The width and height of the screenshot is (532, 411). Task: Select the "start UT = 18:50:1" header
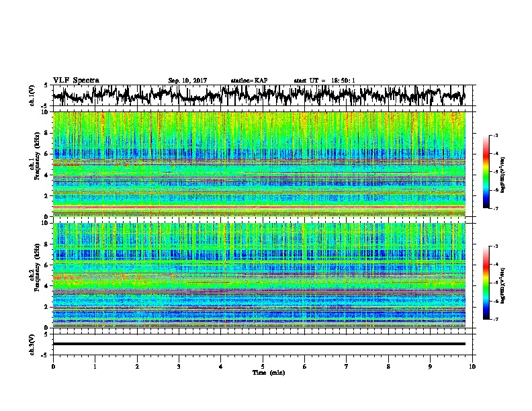tap(324, 81)
